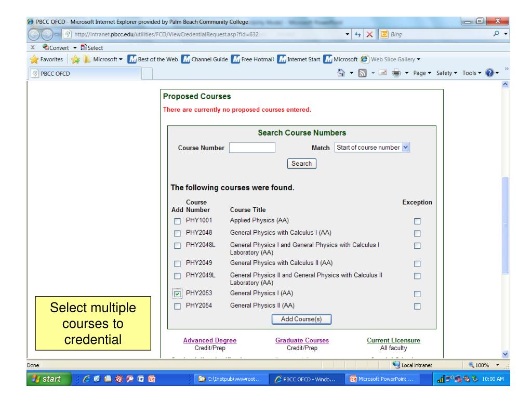This screenshot has height=399, width=532.
Task: Open the Favorites star button
Action: [46, 59]
